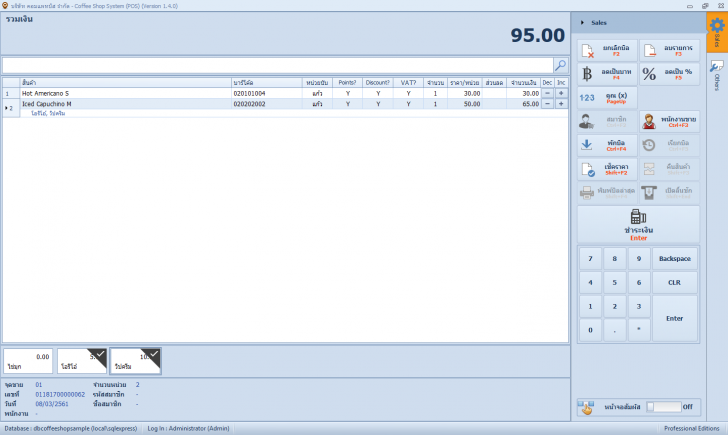
Task: Tap keypad digit 3
Action: pos(638,306)
